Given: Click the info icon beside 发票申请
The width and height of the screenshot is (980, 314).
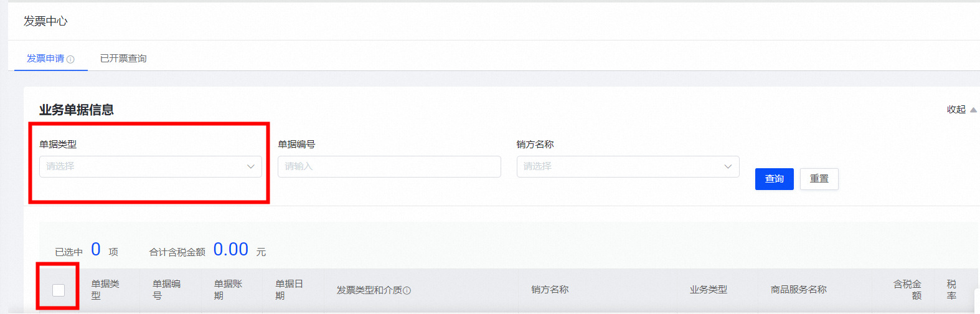Looking at the screenshot, I should coord(70,59).
